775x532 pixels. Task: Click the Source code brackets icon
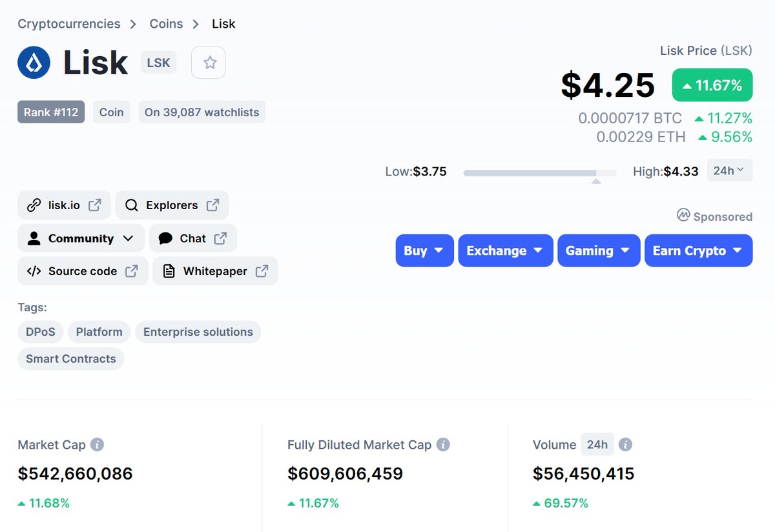[x=34, y=271]
